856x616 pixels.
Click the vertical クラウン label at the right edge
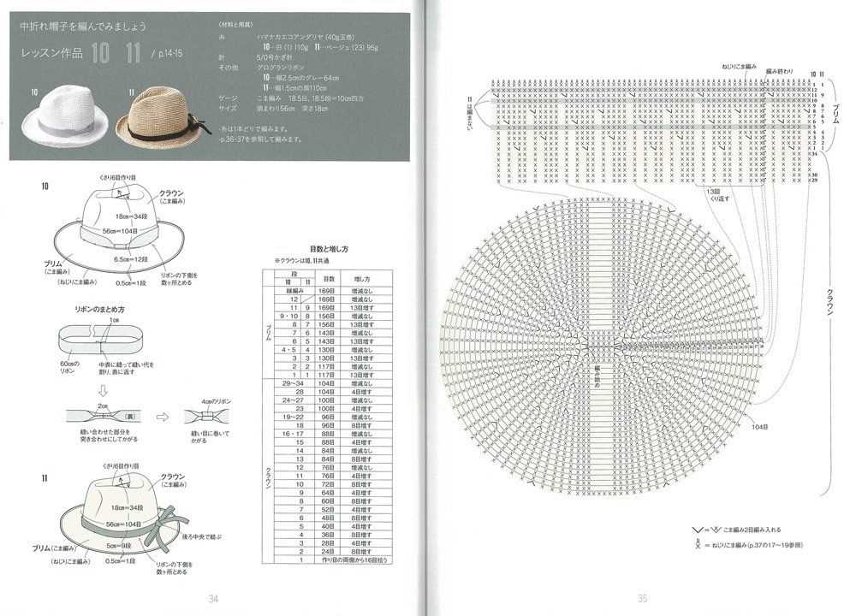click(829, 302)
